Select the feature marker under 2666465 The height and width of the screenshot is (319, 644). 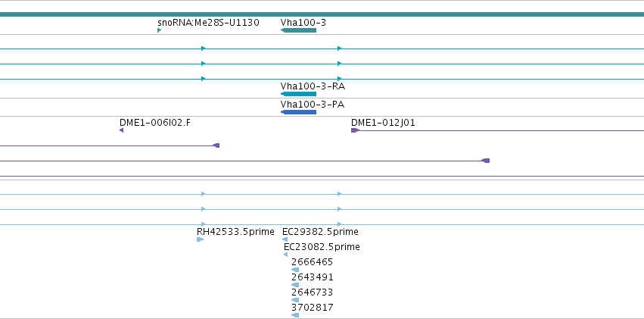pos(295,270)
